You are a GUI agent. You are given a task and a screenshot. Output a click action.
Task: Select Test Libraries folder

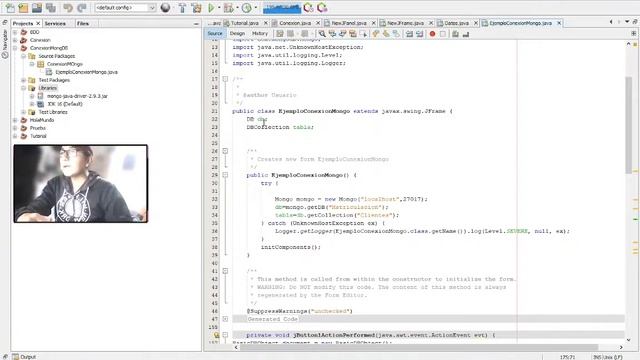click(x=53, y=112)
